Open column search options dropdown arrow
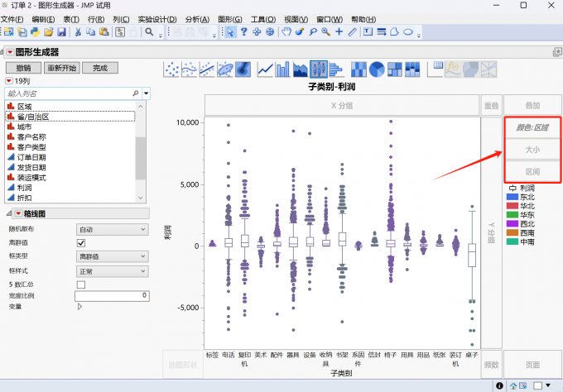 (147, 93)
